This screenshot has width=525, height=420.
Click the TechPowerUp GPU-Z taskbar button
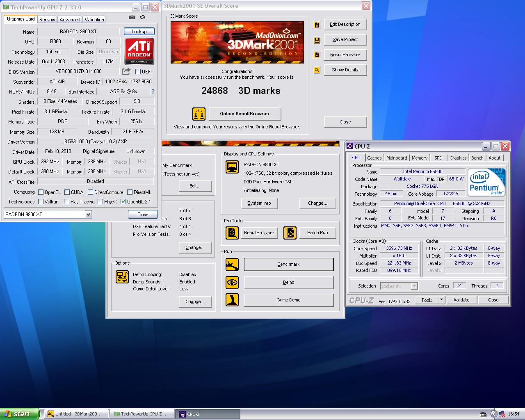[x=142, y=414]
